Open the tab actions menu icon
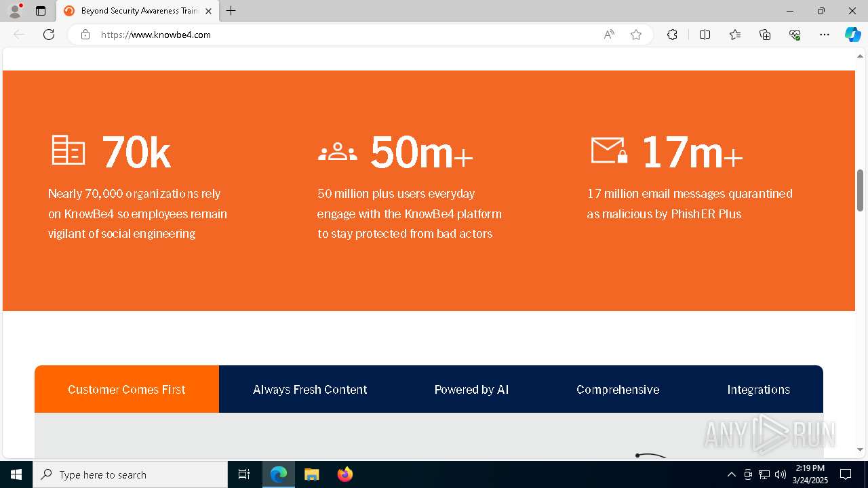Viewport: 868px width, 488px height. click(x=41, y=11)
